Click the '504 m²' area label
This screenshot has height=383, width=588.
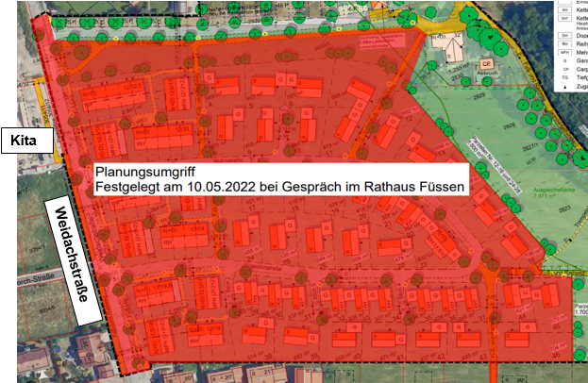[360, 258]
